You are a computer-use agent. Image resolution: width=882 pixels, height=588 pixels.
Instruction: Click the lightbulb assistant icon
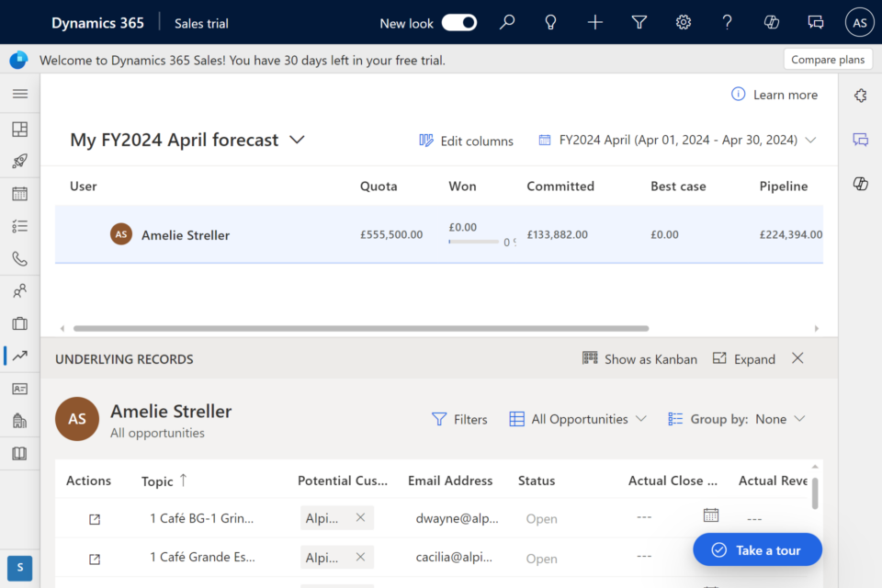tap(551, 23)
